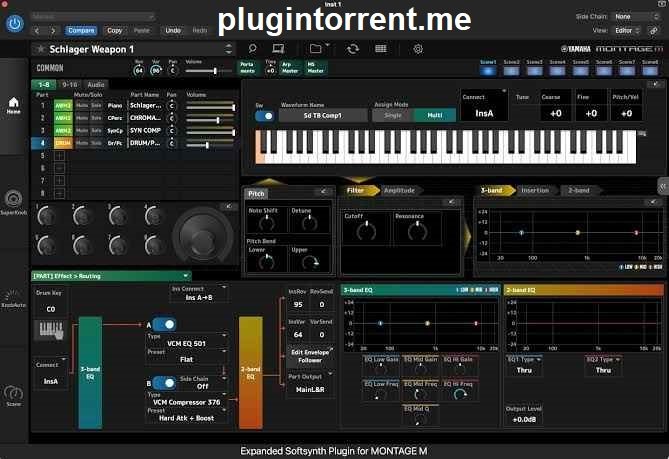Screen dimensions: 669x459
Task: Click the previous preset left-arrow button
Action: click(37, 31)
